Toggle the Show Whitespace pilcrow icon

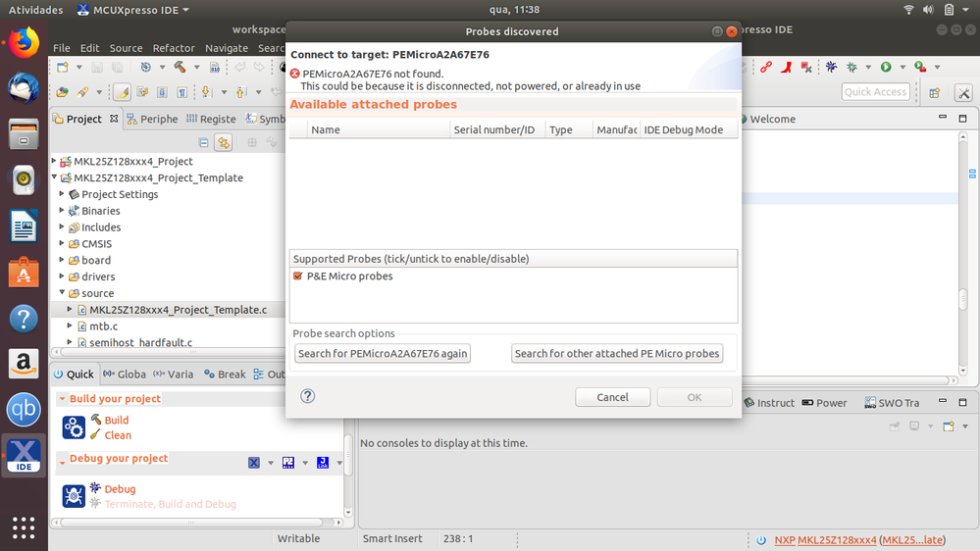[181, 92]
